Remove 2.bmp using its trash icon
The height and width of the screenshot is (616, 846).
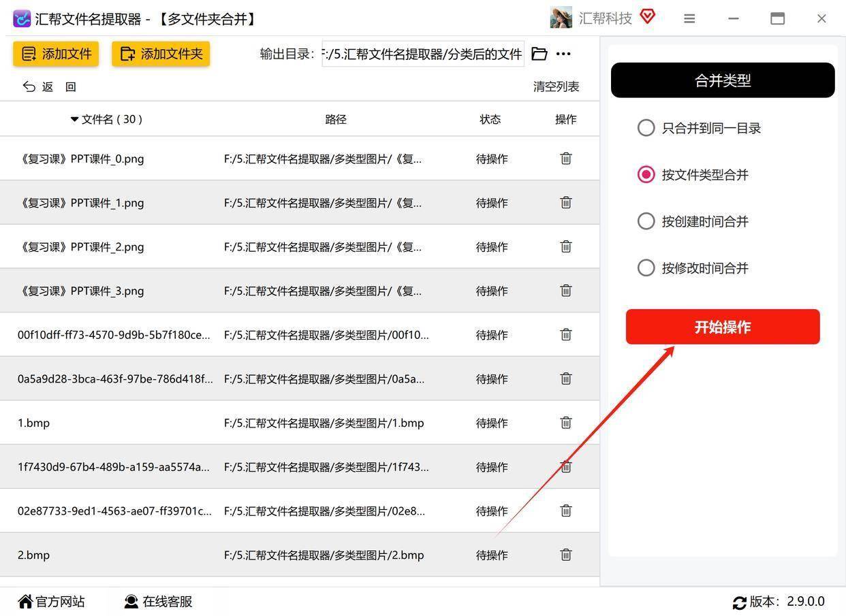coord(566,555)
